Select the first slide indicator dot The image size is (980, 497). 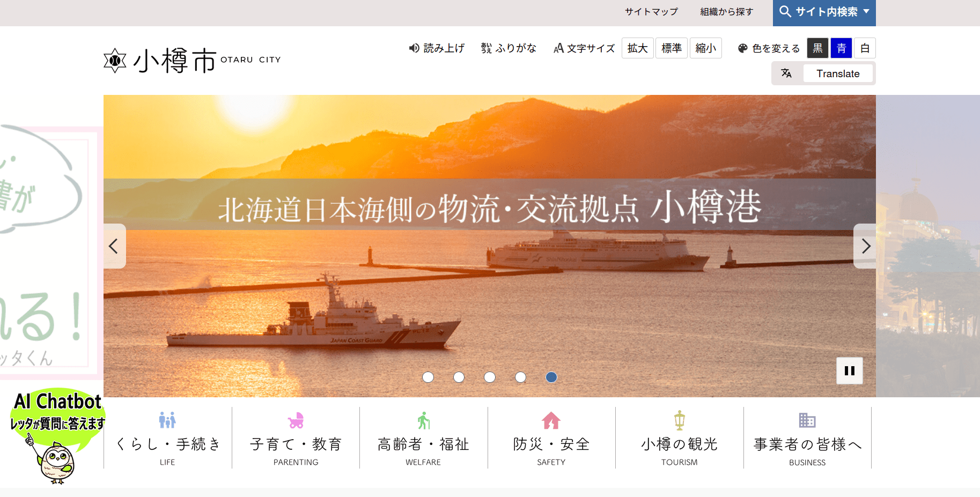click(428, 377)
